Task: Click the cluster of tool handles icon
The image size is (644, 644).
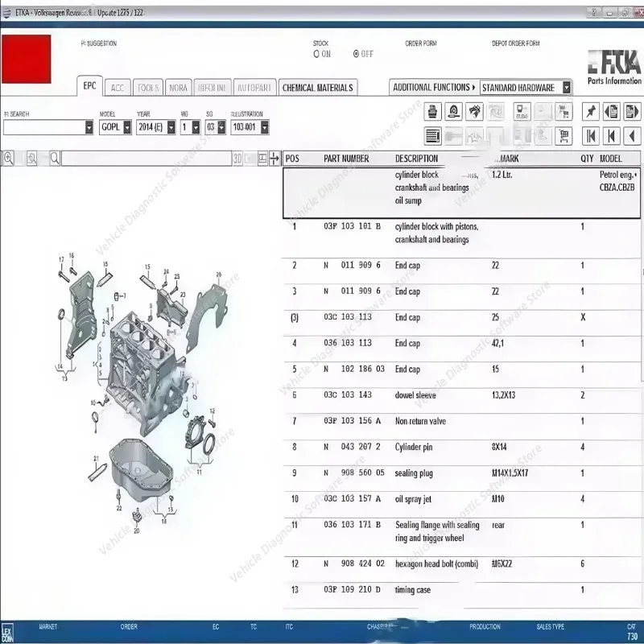Action: tap(475, 111)
